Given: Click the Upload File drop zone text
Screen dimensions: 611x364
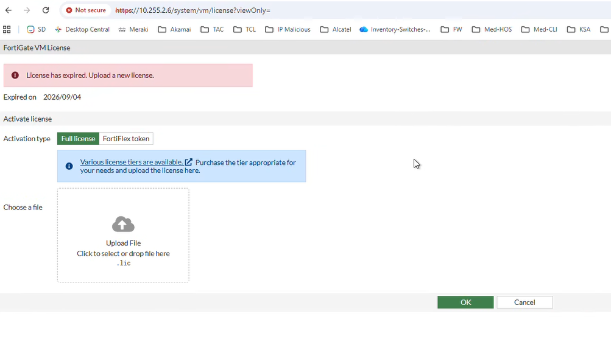Looking at the screenshot, I should pyautogui.click(x=123, y=243).
